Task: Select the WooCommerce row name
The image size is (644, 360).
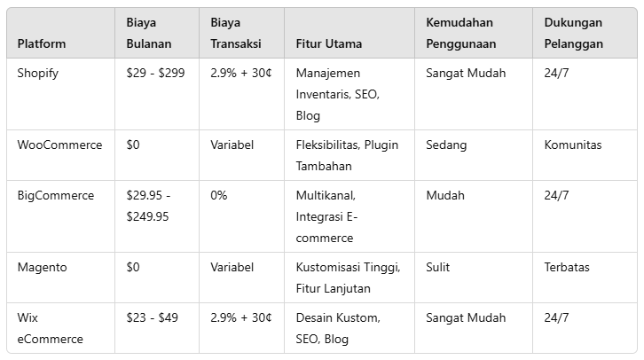Action: coord(59,145)
